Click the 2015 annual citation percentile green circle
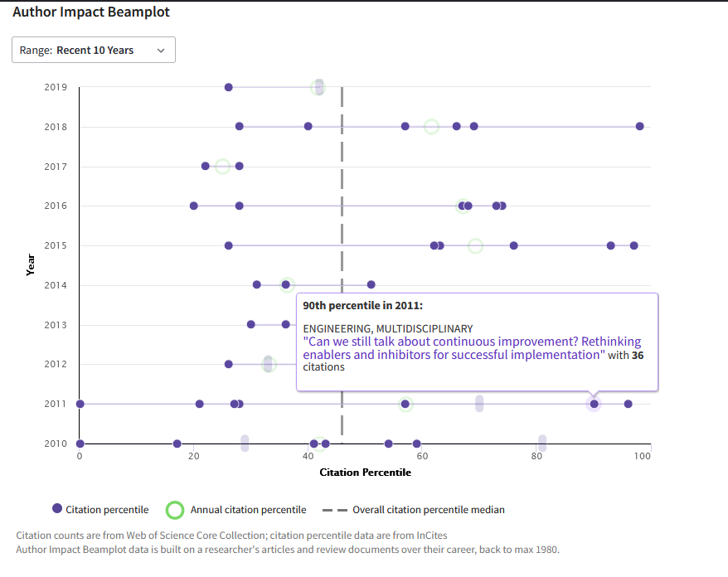The width and height of the screenshot is (728, 577). (x=475, y=245)
